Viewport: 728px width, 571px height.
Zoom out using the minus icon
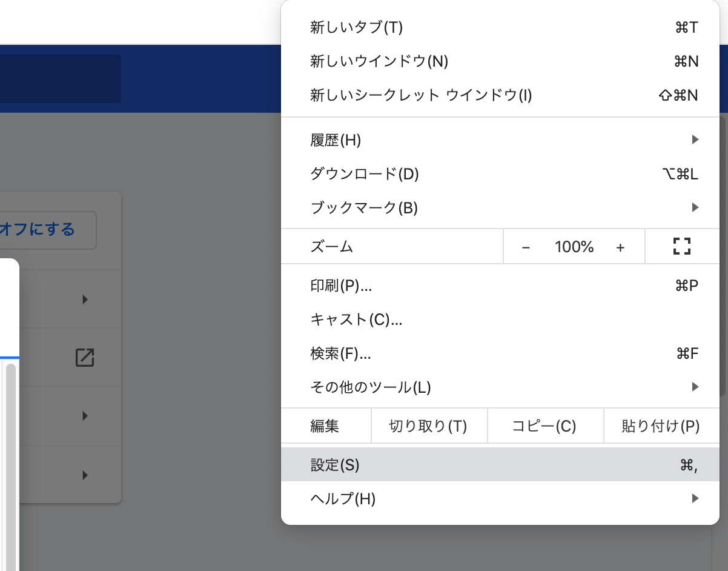pyautogui.click(x=526, y=246)
